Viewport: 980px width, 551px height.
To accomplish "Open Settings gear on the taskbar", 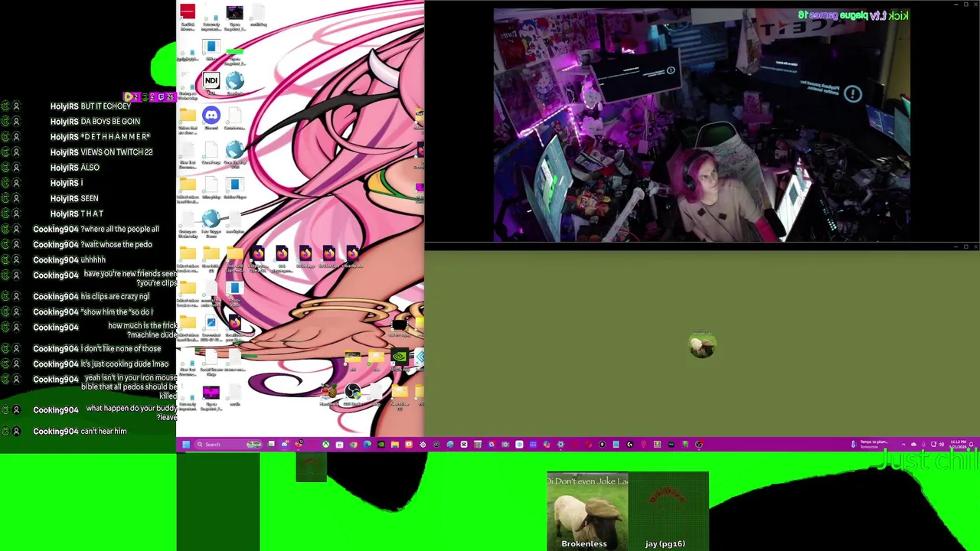I will 560,444.
